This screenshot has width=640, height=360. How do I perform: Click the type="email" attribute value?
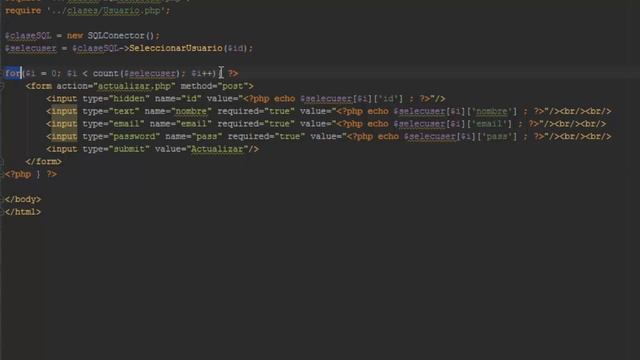pos(127,124)
